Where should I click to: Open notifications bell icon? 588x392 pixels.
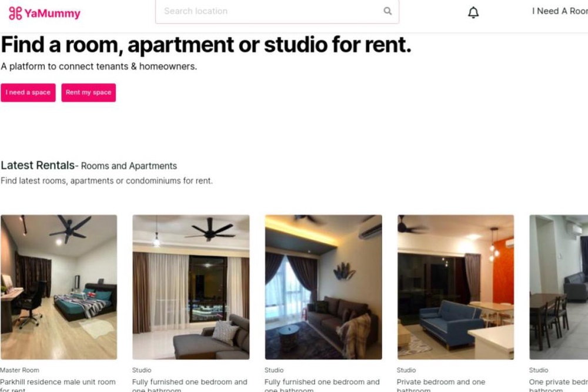click(x=473, y=12)
